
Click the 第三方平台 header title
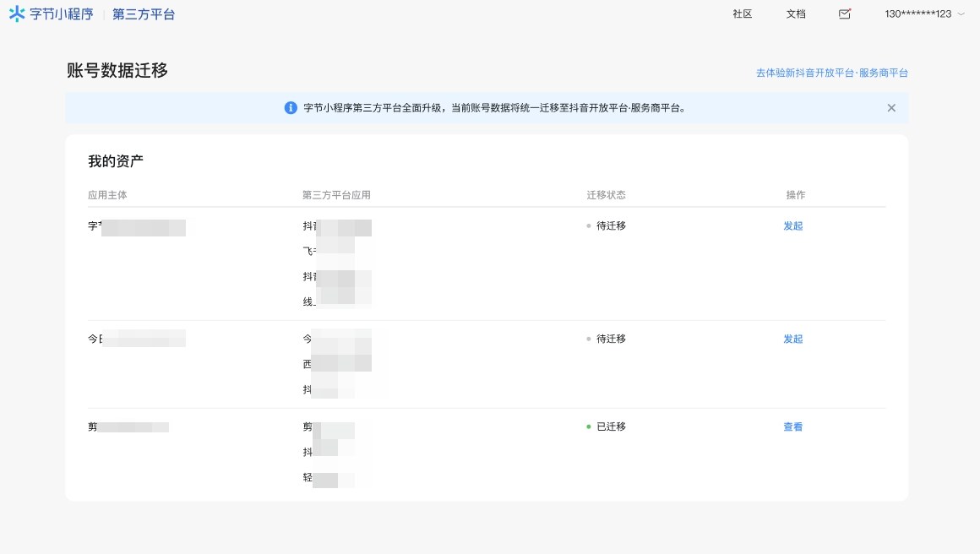[144, 14]
